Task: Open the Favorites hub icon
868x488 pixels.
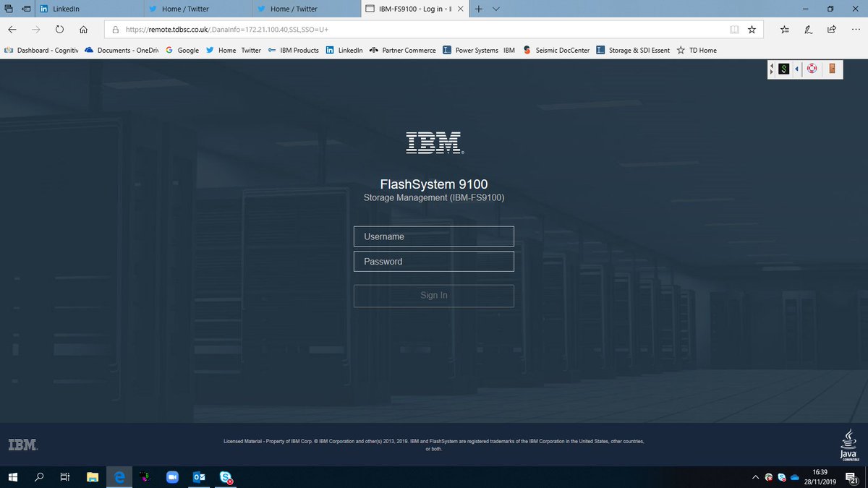Action: tap(786, 30)
